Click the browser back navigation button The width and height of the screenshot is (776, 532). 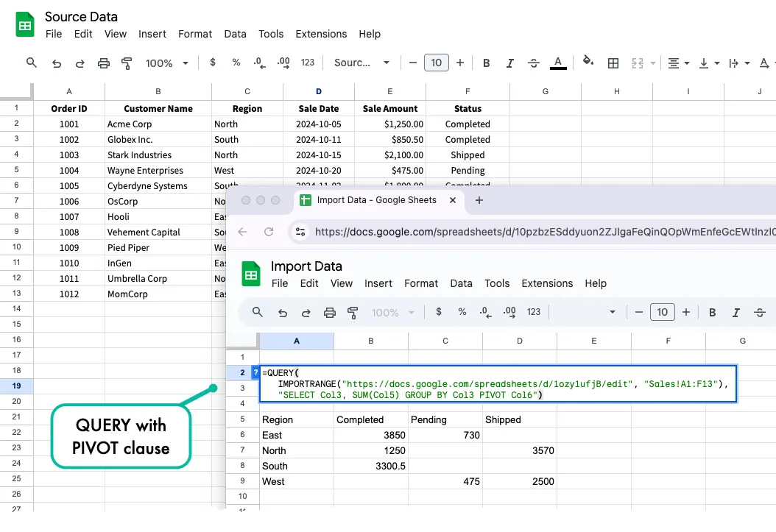tap(243, 232)
